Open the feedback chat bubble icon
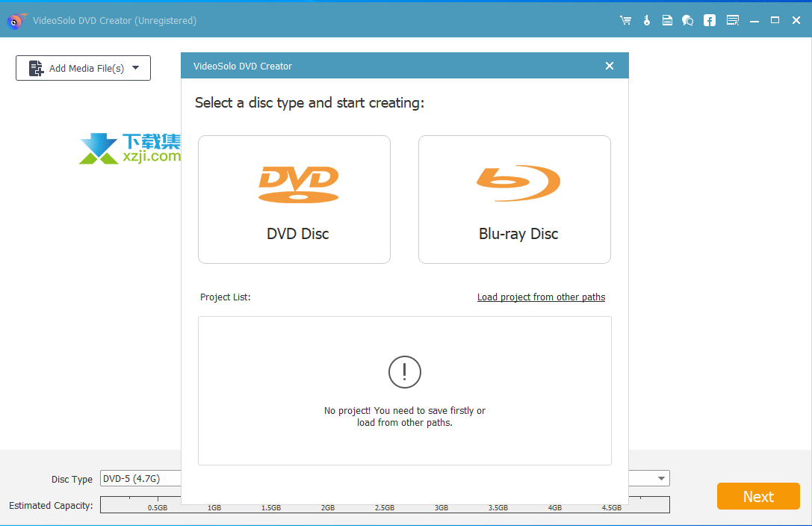 point(688,21)
